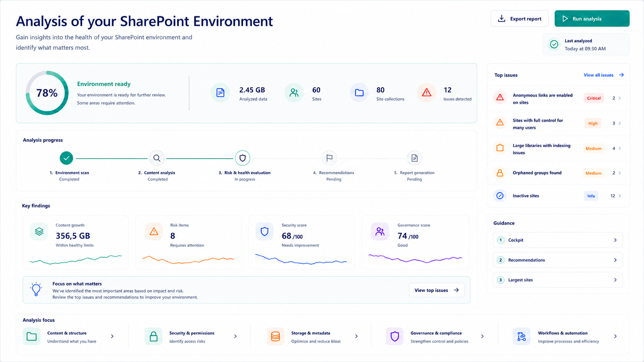Viewport: 644px width, 362px height.
Task: Expand the Inactive sites chevron
Action: [620, 196]
